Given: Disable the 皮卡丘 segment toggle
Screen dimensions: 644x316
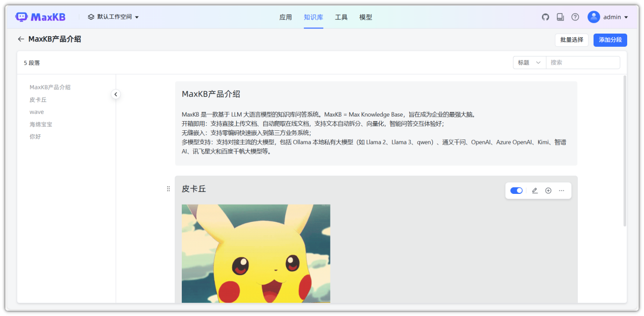Looking at the screenshot, I should tap(516, 190).
